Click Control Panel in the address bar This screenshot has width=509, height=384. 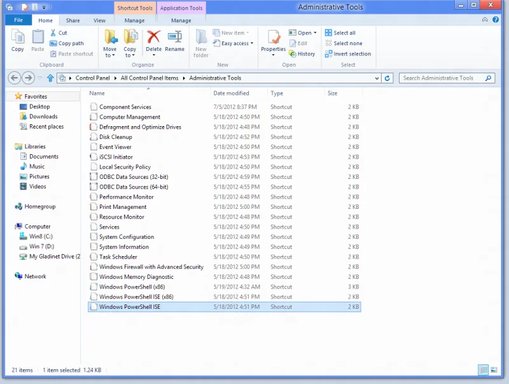coord(93,78)
